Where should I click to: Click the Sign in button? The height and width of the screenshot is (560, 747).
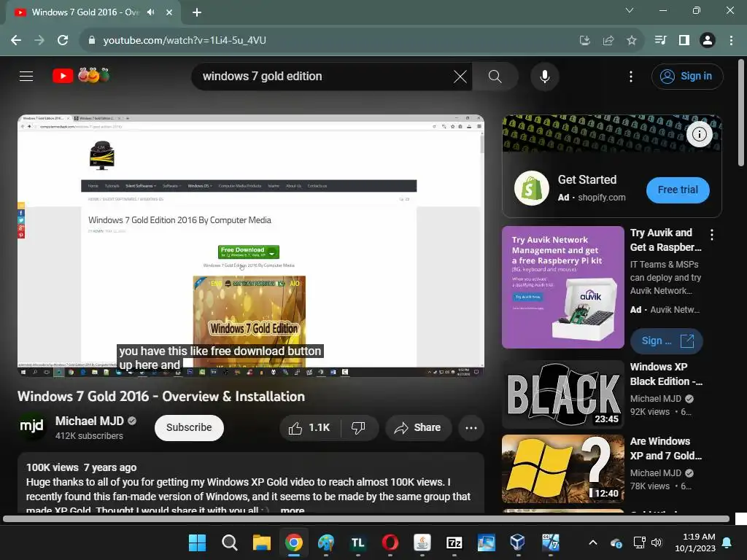[687, 76]
